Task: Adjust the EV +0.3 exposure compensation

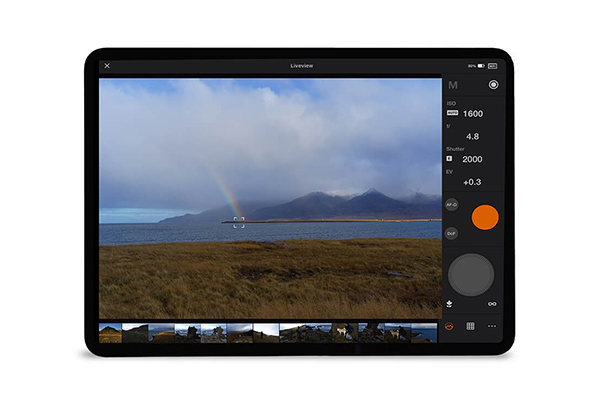Action: (472, 182)
